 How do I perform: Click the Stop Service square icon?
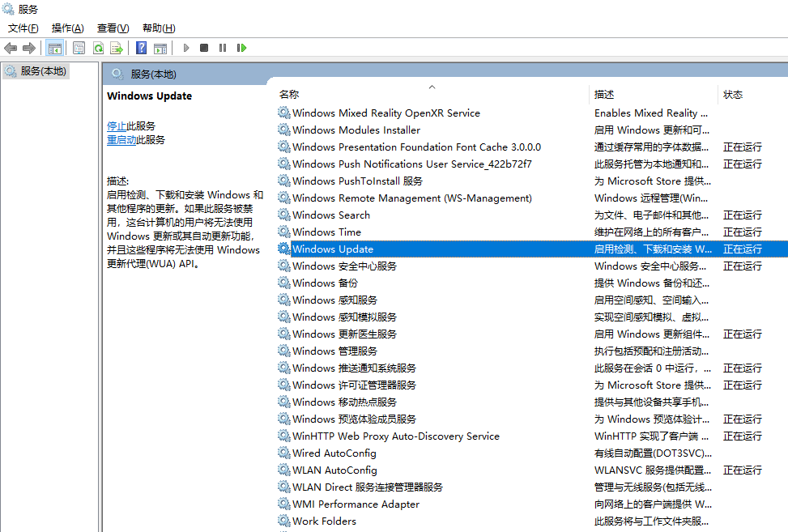[204, 49]
